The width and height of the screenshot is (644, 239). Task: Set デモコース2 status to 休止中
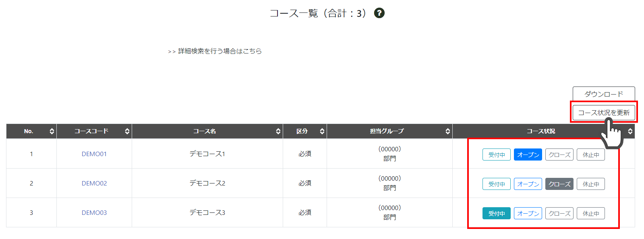pos(590,184)
